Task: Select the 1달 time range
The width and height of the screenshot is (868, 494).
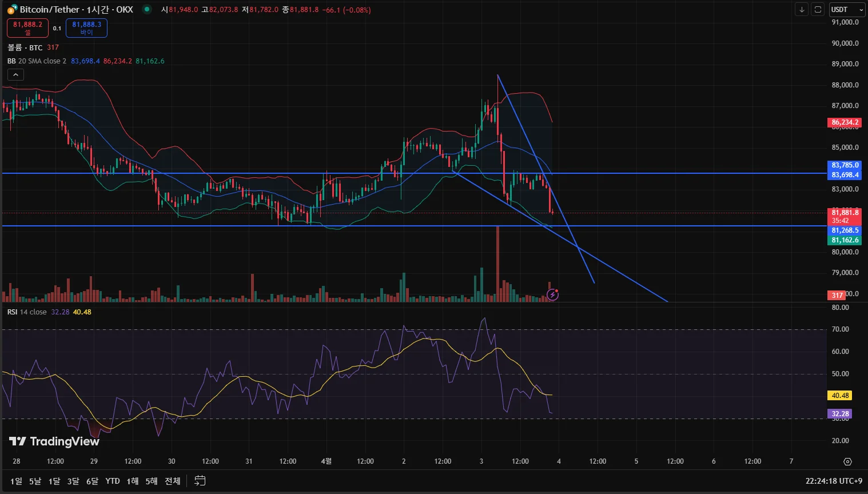Action: coord(54,481)
